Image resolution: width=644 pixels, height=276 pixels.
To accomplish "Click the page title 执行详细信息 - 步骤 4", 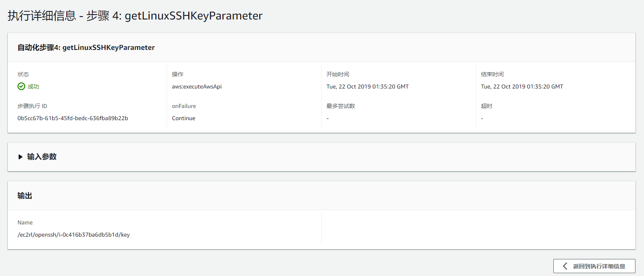I will pos(135,16).
